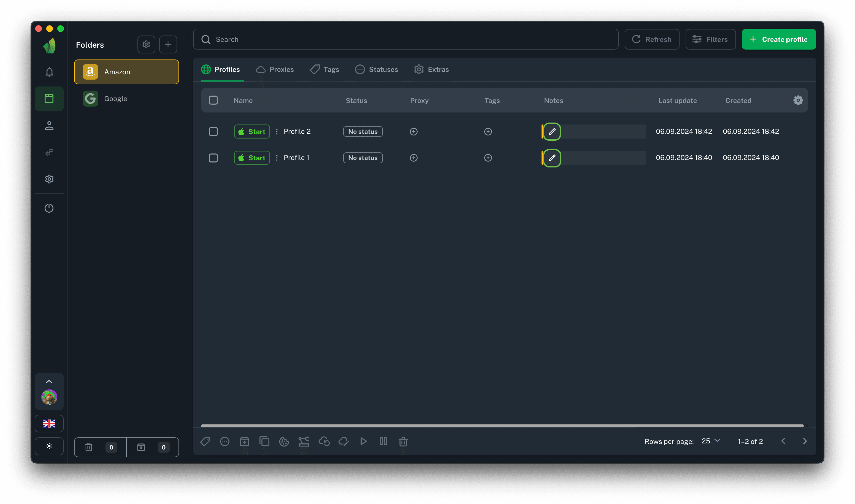Image resolution: width=855 pixels, height=504 pixels.
Task: Open Profile 2 three-dot options menu
Action: point(277,131)
